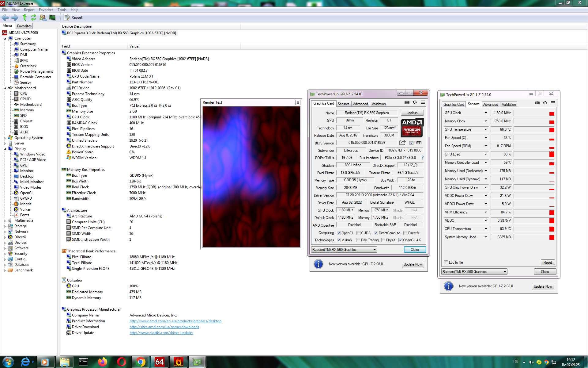Collapse the Display tree node
Viewport: 588px width, 368px height.
(x=5, y=149)
